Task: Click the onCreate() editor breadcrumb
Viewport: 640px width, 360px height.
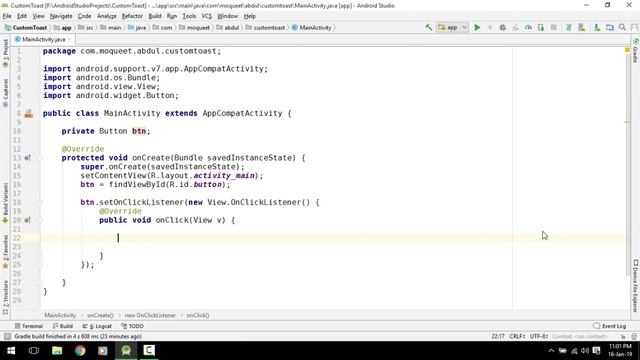Action: [100, 315]
